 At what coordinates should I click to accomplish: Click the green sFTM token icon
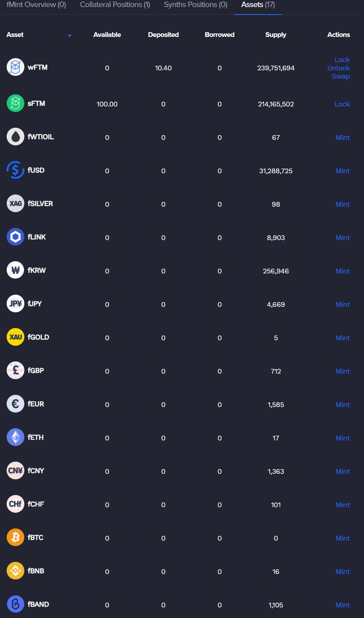(x=15, y=103)
